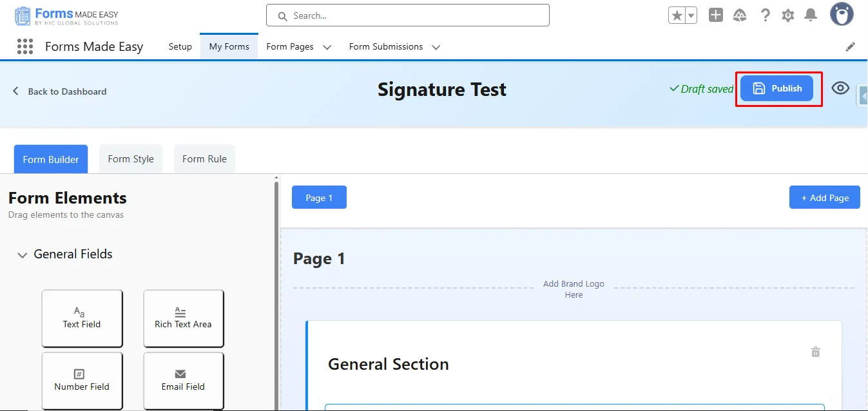Open the Setup gear icon
Image resolution: width=868 pixels, height=411 pixels.
coord(787,15)
